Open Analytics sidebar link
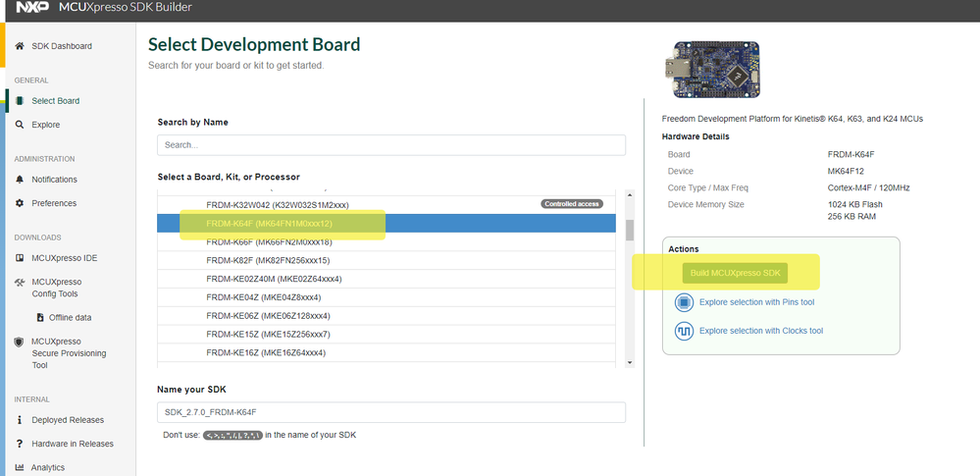980x476 pixels. (x=48, y=467)
